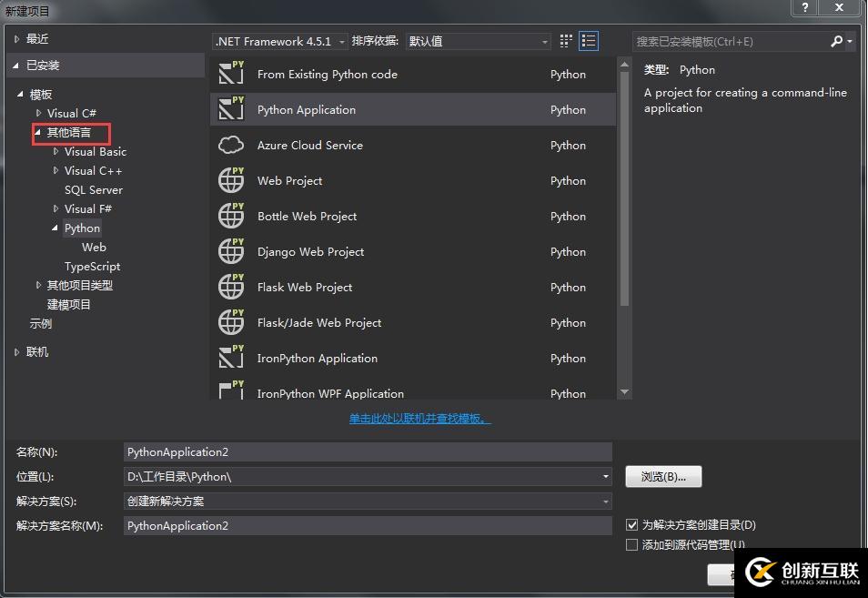868x598 pixels.
Task: Open the .NET Framework 4.5.1 dropdown
Action: click(x=280, y=42)
